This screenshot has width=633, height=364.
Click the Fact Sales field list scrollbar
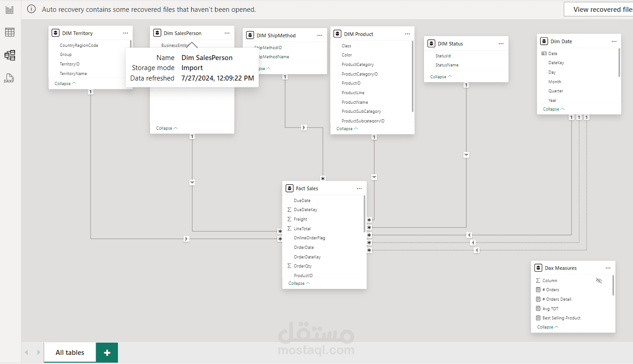[364, 214]
